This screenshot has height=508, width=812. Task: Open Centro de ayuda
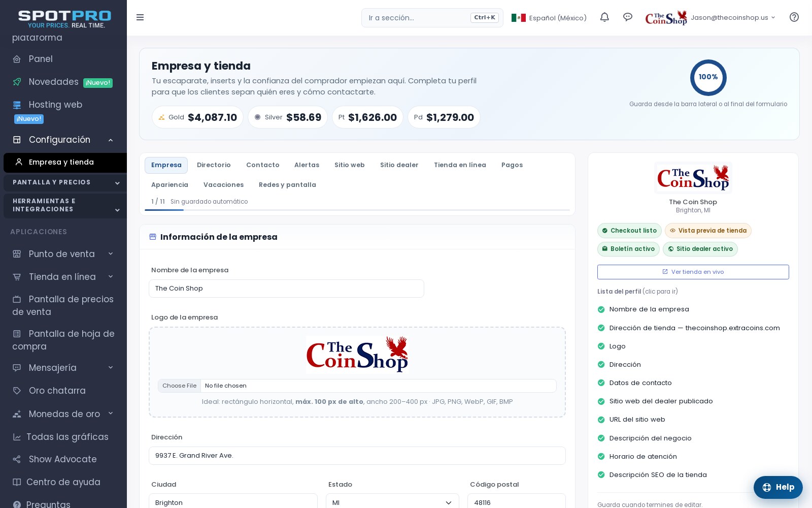63,482
